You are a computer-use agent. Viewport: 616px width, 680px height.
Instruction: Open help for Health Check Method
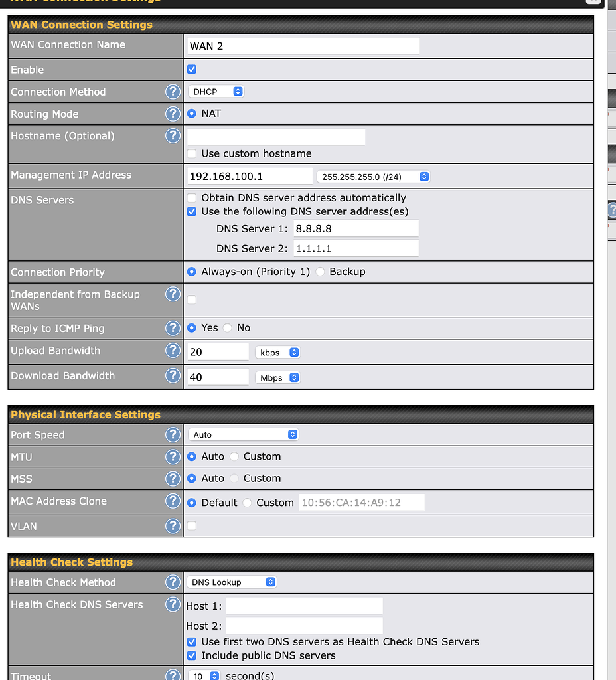click(x=173, y=582)
